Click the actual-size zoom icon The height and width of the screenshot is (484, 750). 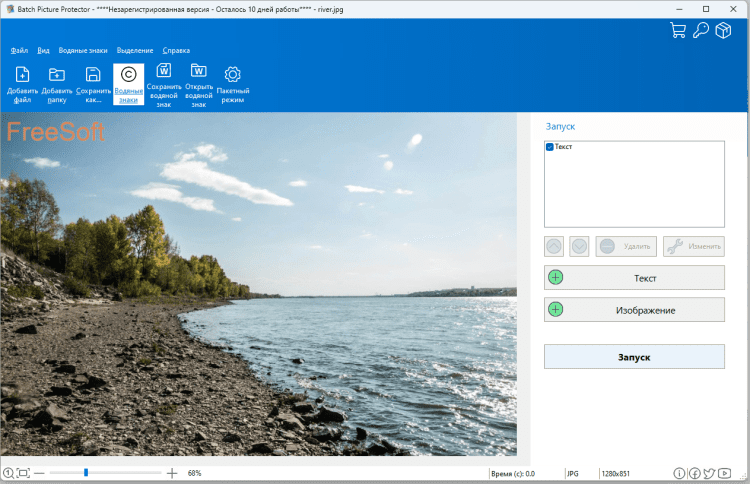[8, 473]
